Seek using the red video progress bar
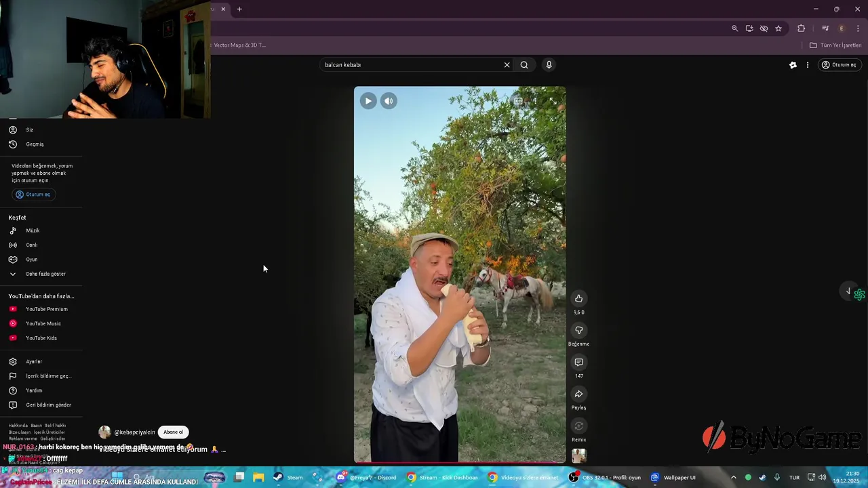Screen dimensions: 868x488 pyautogui.click(x=460, y=463)
